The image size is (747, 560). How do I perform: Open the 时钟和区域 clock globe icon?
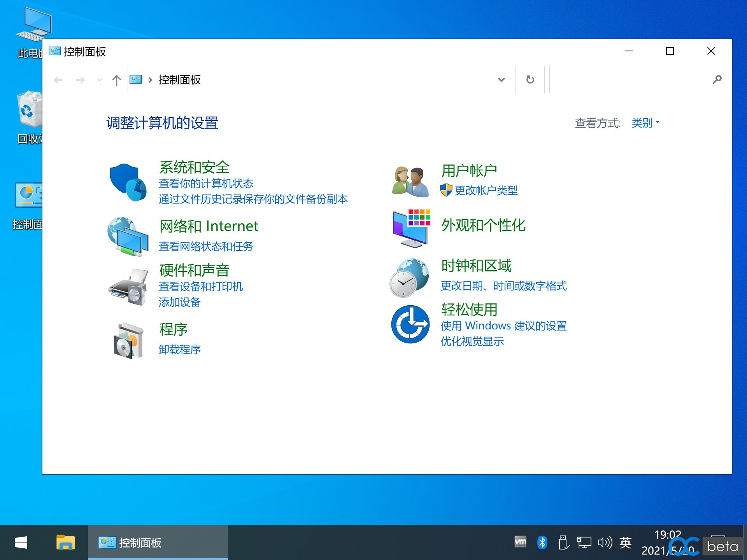[410, 278]
